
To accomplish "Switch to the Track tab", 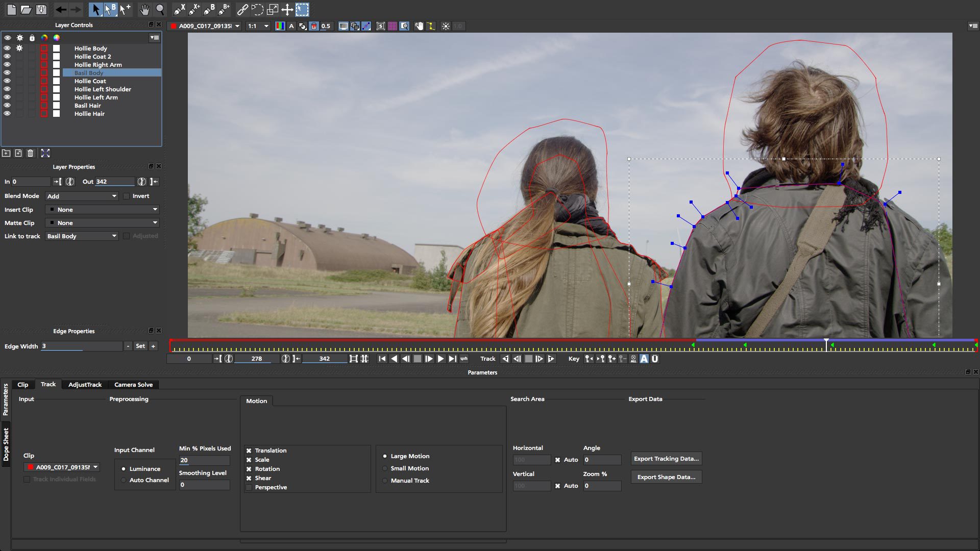I will tap(47, 384).
